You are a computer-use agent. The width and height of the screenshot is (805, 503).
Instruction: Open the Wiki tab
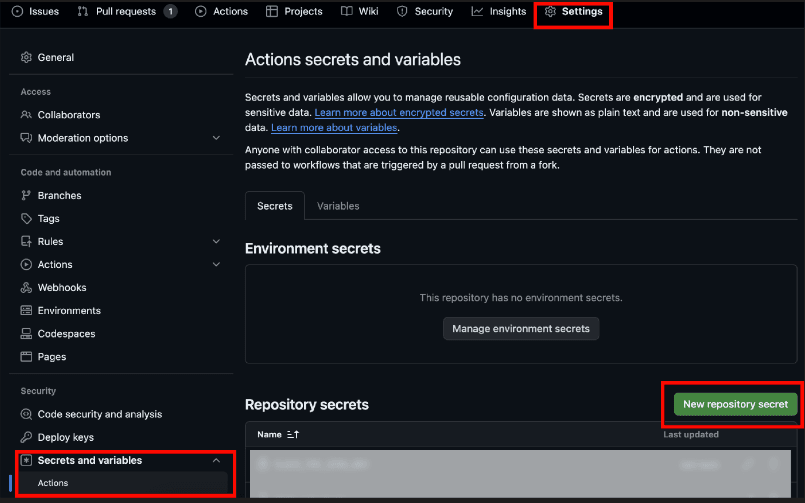pos(360,11)
